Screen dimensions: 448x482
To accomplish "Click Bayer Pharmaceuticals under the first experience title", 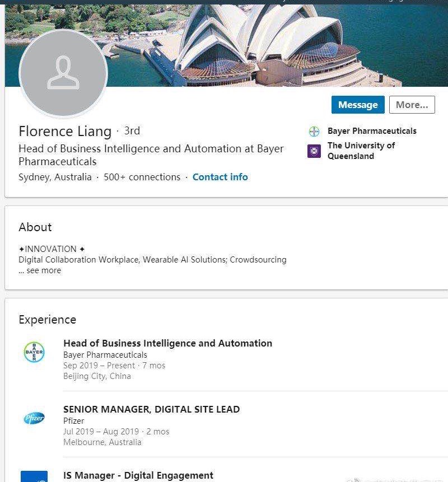I will 105,355.
